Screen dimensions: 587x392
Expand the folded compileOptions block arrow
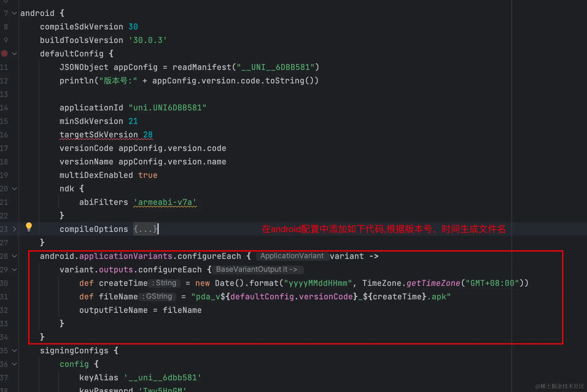click(x=14, y=229)
